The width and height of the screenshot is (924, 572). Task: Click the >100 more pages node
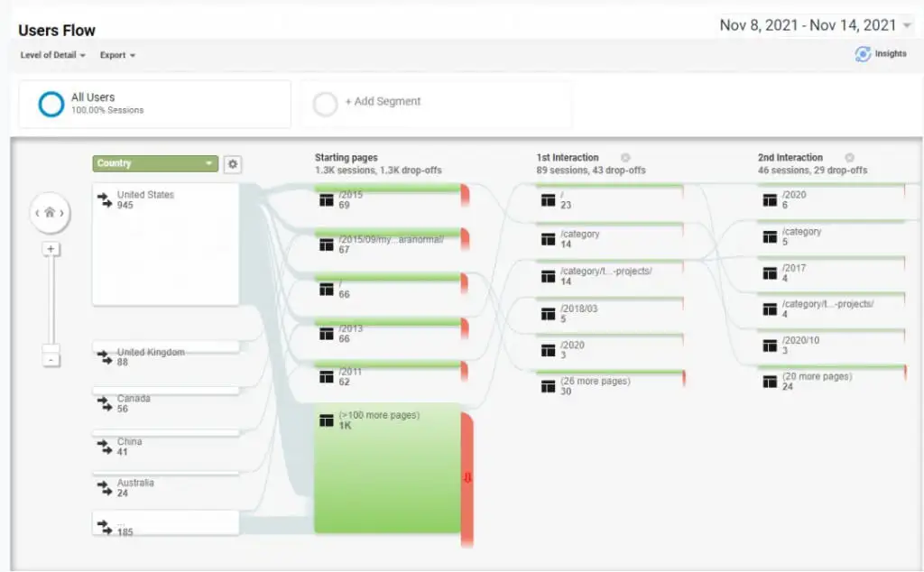point(387,468)
